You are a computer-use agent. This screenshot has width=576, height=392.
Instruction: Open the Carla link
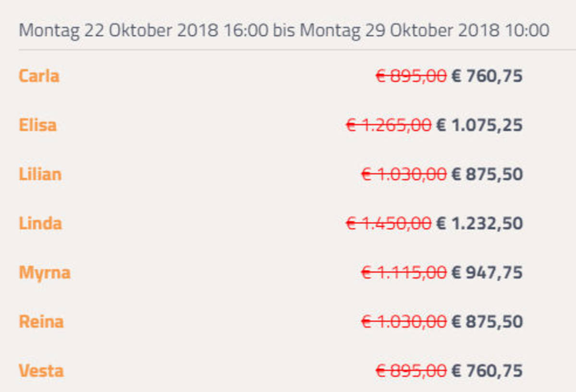(x=39, y=76)
